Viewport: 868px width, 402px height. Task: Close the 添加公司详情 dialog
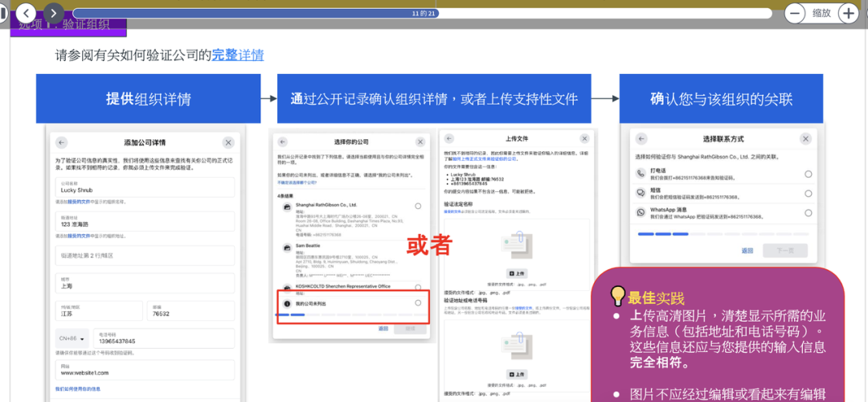228,142
